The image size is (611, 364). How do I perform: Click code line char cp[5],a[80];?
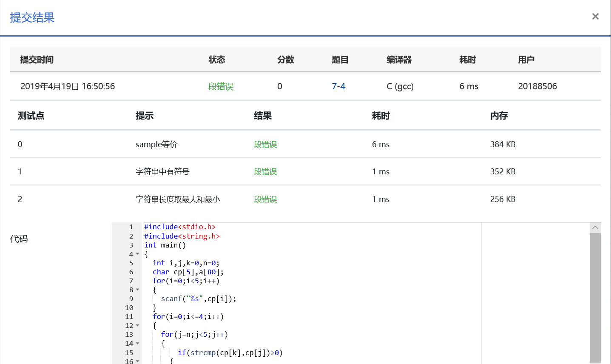[x=188, y=272]
